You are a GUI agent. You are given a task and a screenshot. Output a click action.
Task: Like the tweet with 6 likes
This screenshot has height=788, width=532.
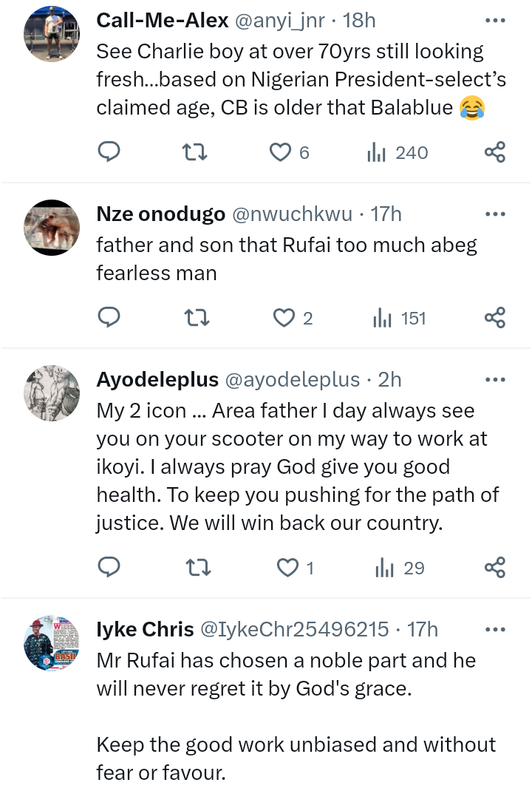[x=290, y=152]
